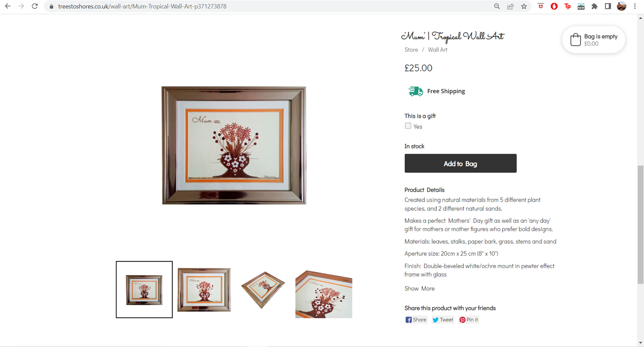
Task: Go back with the browser arrow
Action: click(x=8, y=6)
